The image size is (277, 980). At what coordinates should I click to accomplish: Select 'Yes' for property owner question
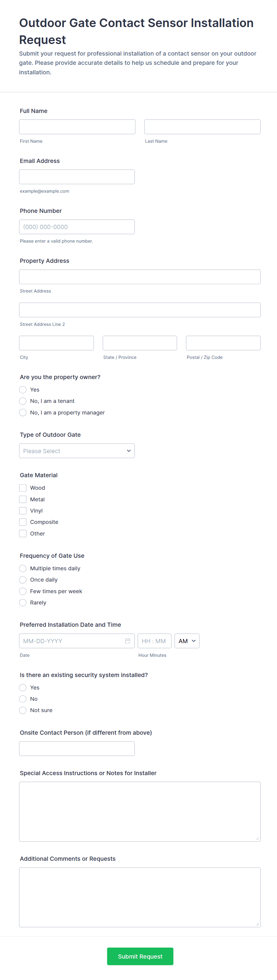tap(23, 390)
